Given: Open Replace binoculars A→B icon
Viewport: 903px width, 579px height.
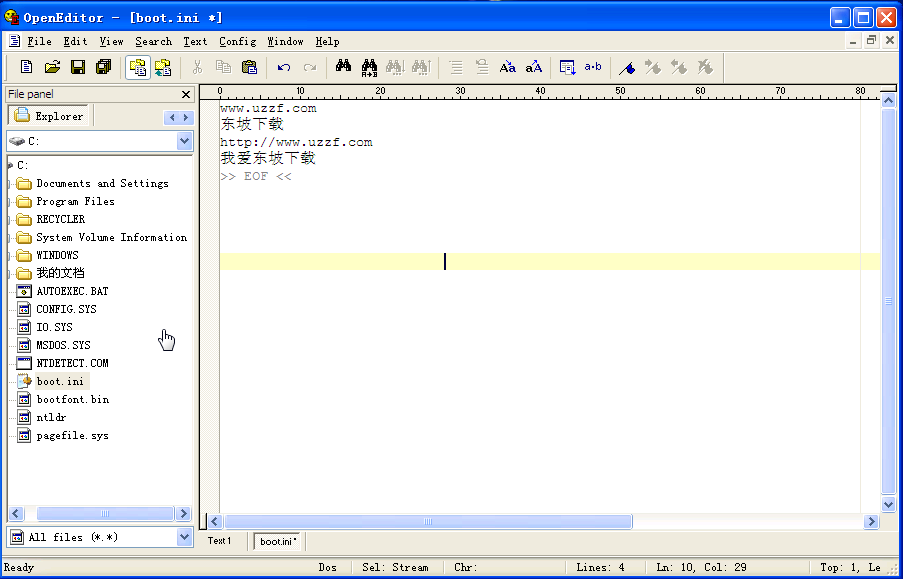Looking at the screenshot, I should 369,67.
